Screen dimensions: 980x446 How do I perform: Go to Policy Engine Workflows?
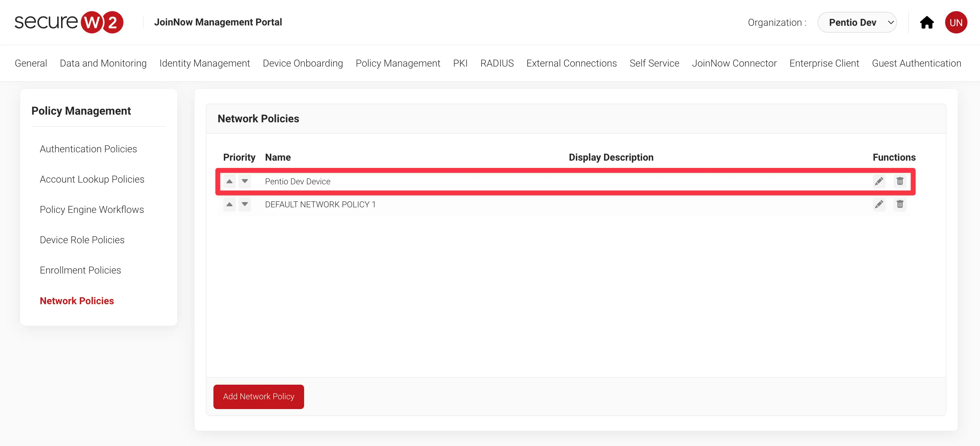(x=92, y=209)
